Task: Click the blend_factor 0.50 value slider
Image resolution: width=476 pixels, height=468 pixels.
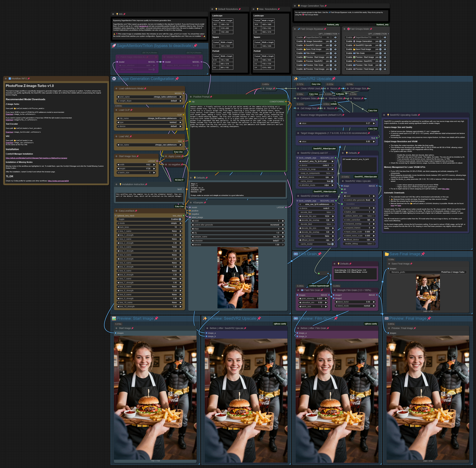Action: [355, 302]
